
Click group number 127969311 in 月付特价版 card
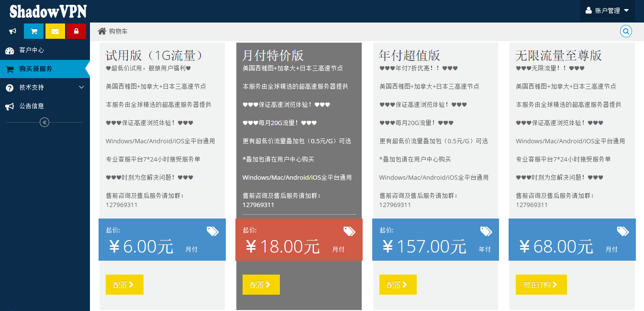(x=258, y=205)
